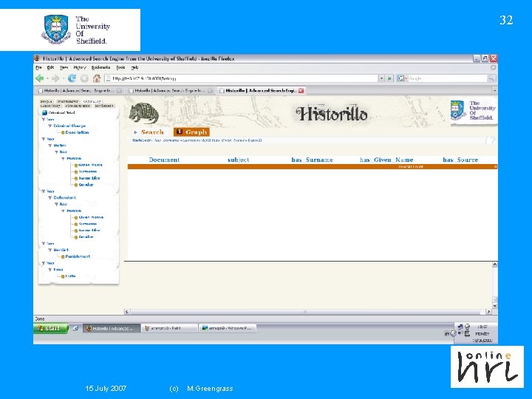
Task: Click the Firefox throbber icon in the menu bar
Action: click(493, 67)
